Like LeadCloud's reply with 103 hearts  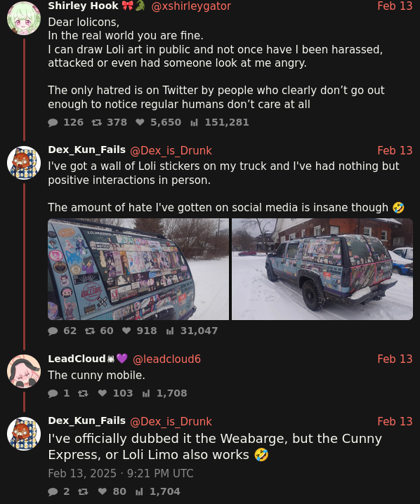(103, 393)
